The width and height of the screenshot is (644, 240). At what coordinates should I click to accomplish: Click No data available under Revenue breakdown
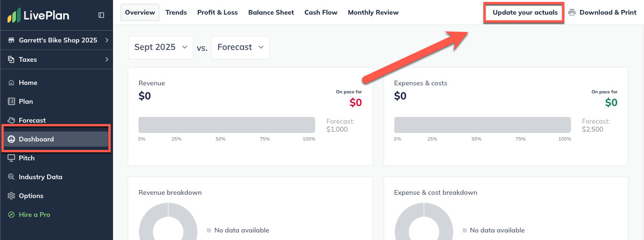pos(242,230)
